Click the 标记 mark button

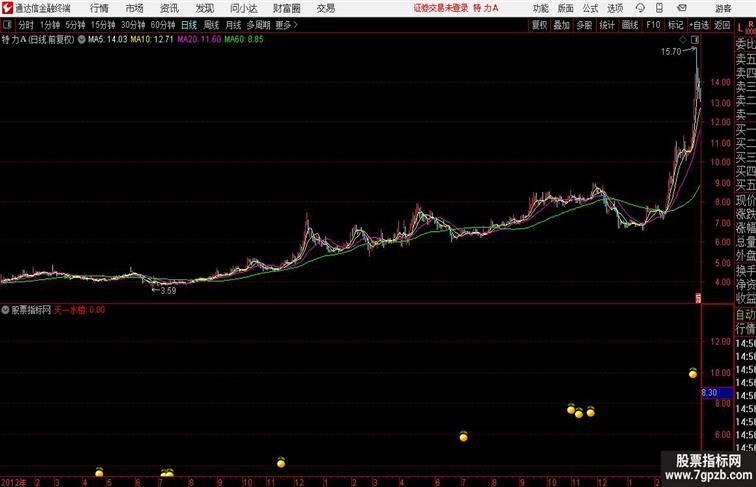(675, 25)
